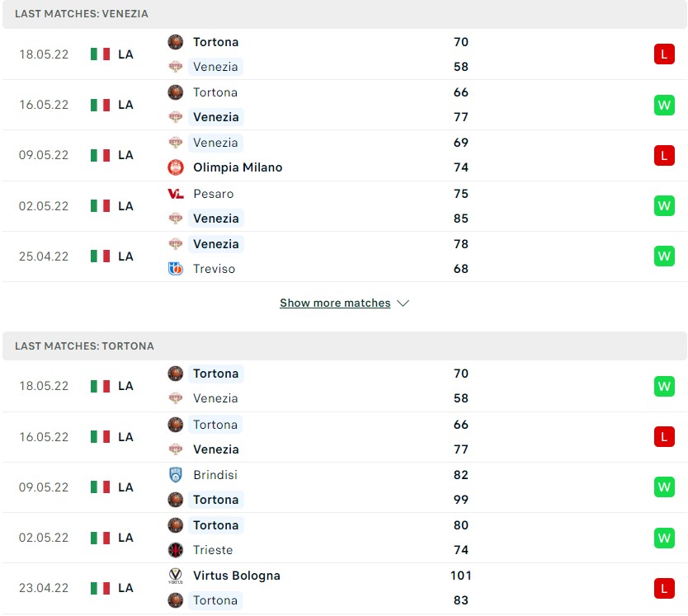Click the 99 score in Brindisi match
This screenshot has width=688, height=616.
460,500
